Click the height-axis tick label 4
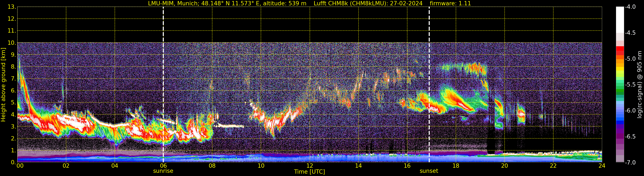This screenshot has height=176, width=644. pos(13,115)
